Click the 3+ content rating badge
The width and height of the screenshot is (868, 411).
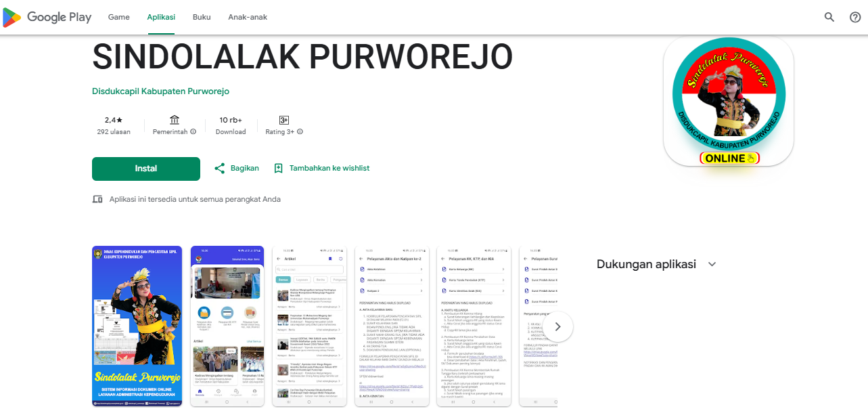tap(284, 120)
